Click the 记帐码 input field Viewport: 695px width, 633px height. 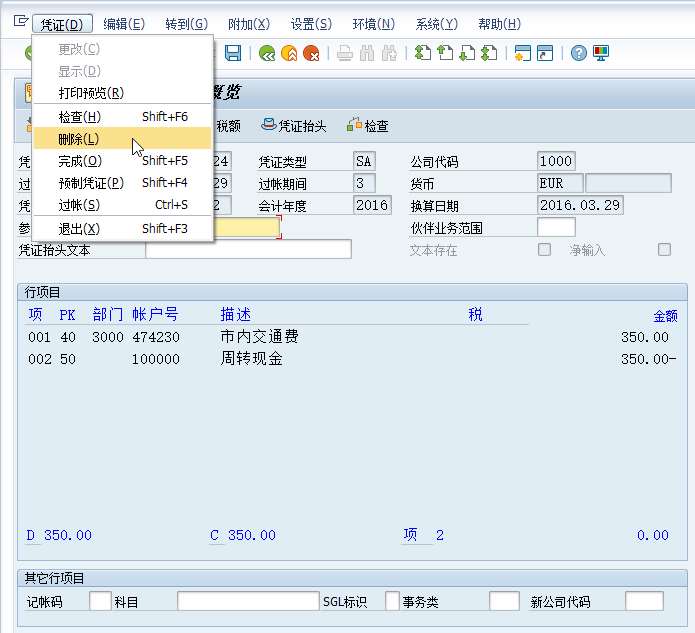tap(100, 601)
